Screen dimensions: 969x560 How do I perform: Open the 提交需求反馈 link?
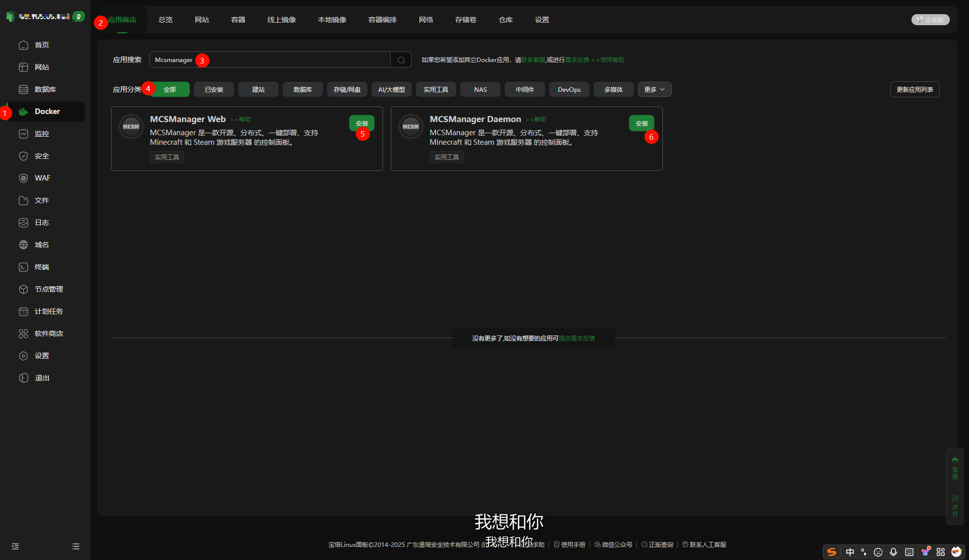point(576,339)
